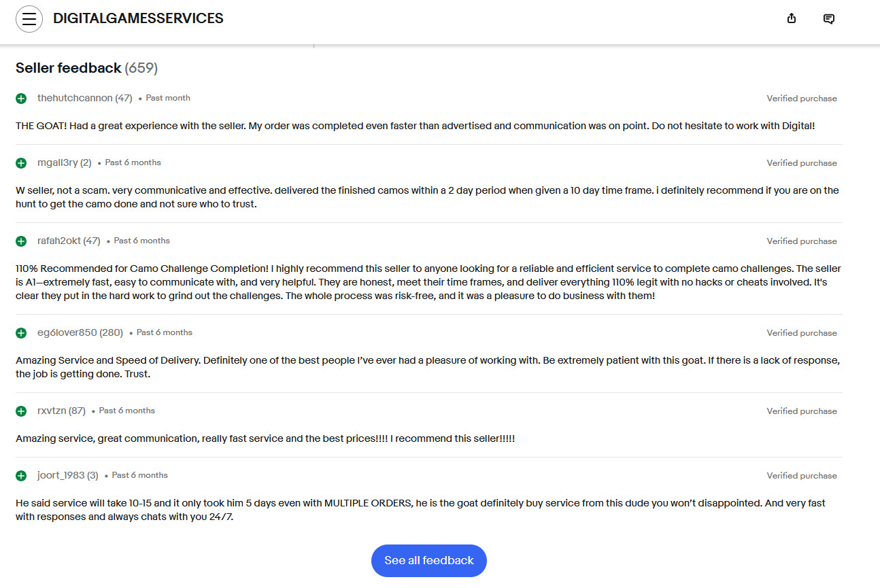Click green positive icon beside eg6lover850

click(21, 333)
